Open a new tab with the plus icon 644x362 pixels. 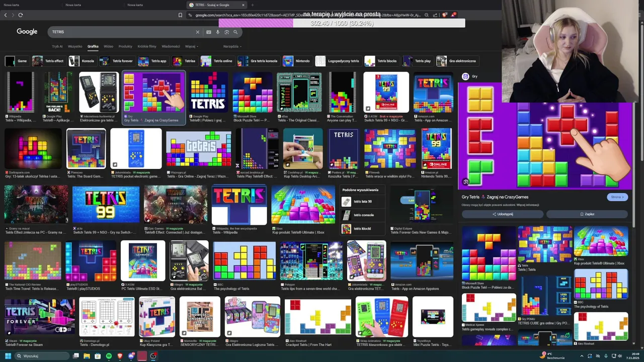(x=253, y=5)
